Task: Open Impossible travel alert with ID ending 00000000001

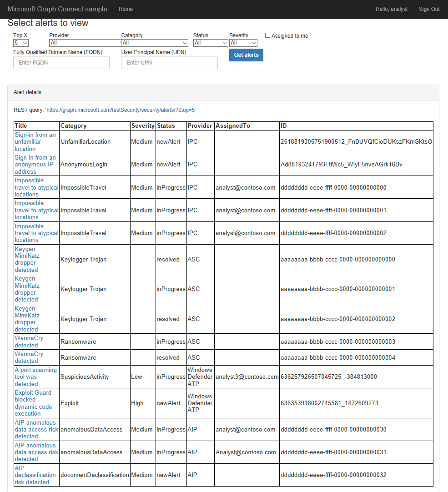Action: click(36, 210)
